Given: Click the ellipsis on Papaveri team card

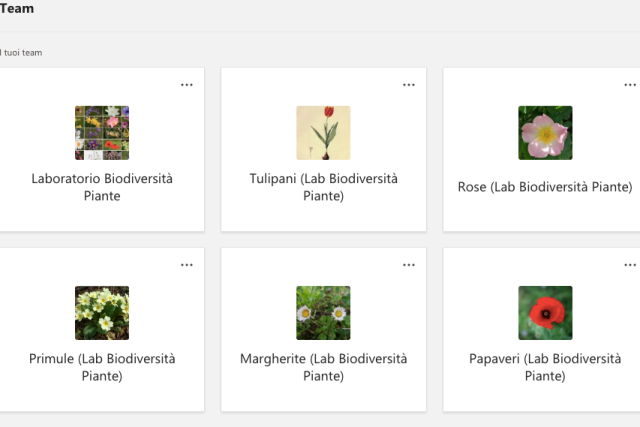Looking at the screenshot, I should tap(630, 265).
